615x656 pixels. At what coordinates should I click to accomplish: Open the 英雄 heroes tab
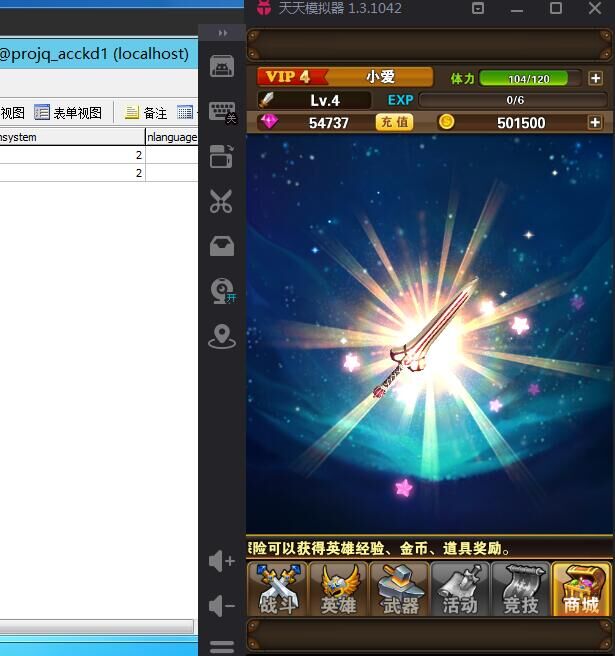[337, 589]
